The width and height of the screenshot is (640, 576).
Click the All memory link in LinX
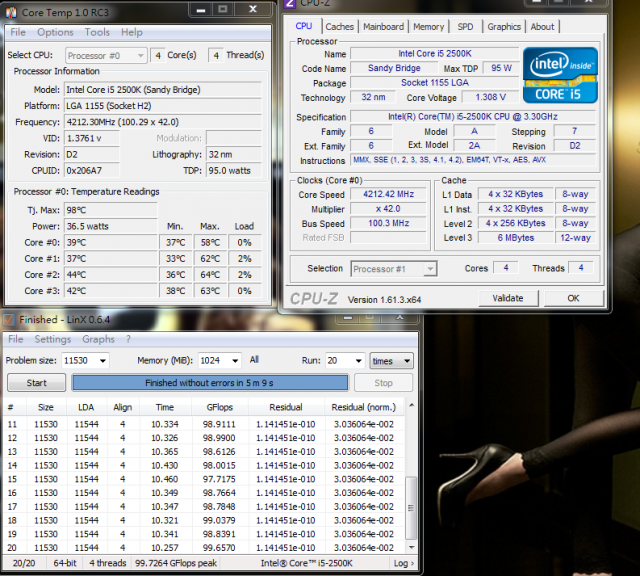[254, 360]
